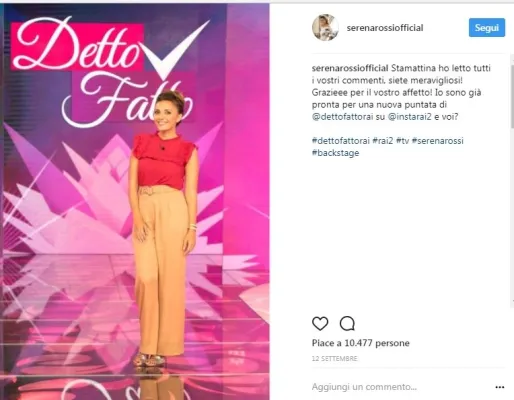Open the three-dots more options menu

(x=500, y=387)
